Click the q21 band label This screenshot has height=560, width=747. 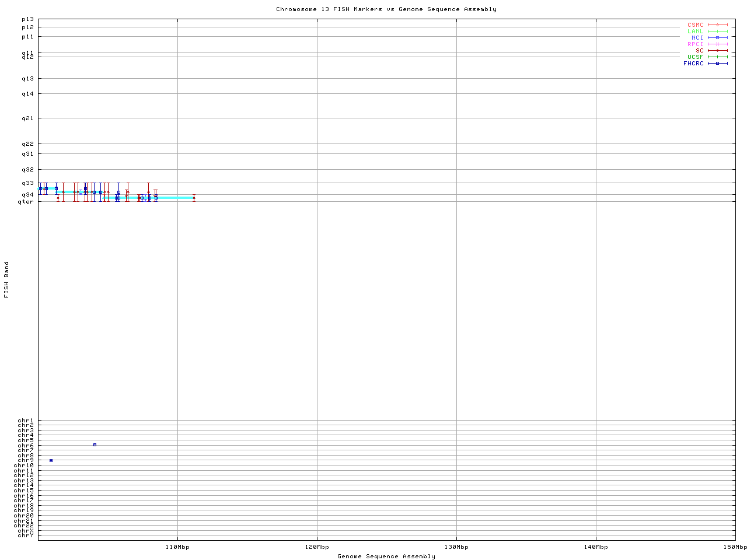click(27, 118)
